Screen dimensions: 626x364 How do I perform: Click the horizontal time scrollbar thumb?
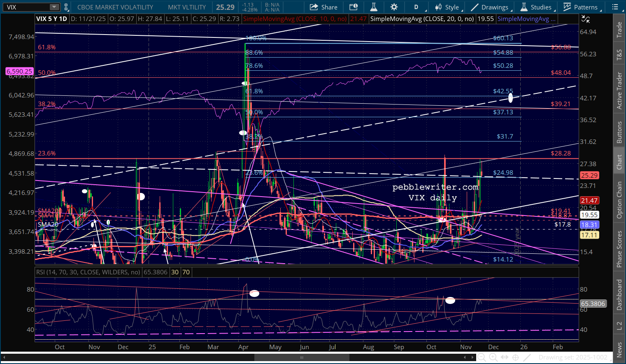point(302,357)
